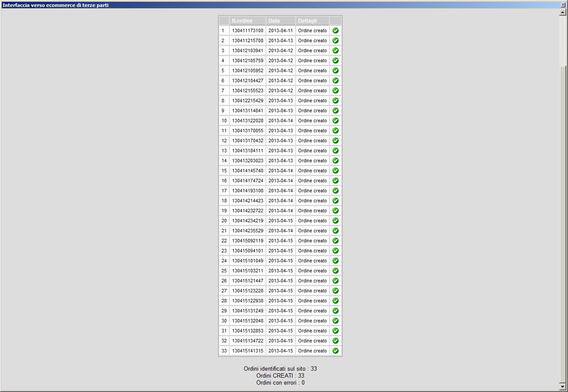
Task: Select order number 130415123228
Action: tap(248, 291)
